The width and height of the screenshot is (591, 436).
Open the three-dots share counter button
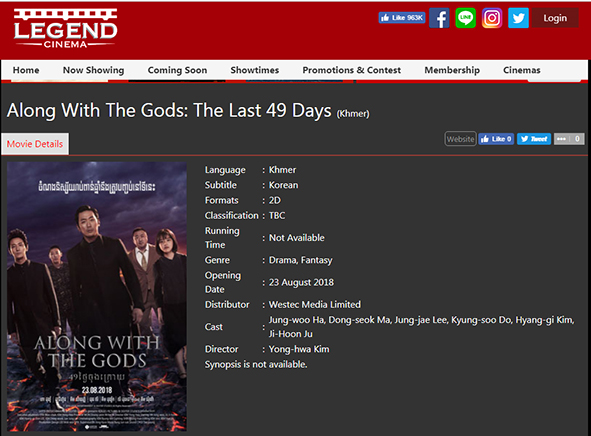click(x=569, y=139)
